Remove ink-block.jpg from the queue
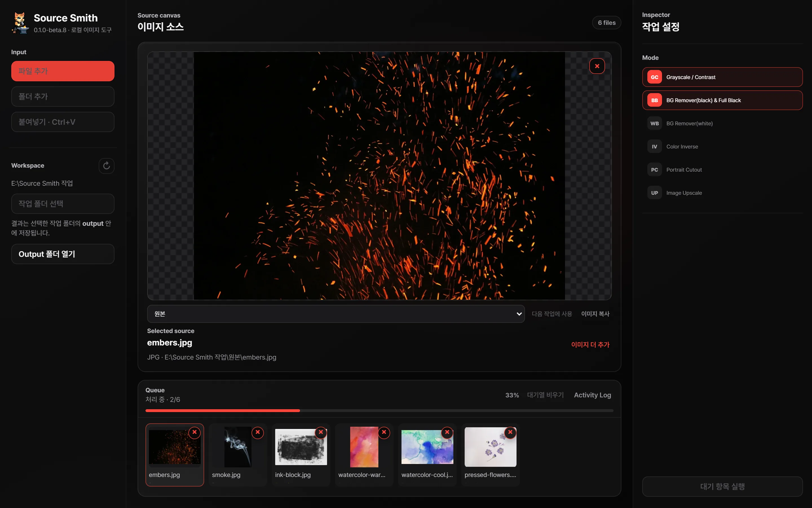This screenshot has height=508, width=812. pos(321,432)
